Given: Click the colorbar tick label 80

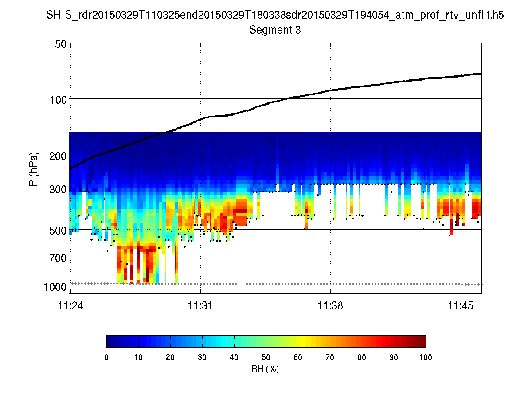Looking at the screenshot, I should coord(362,357).
